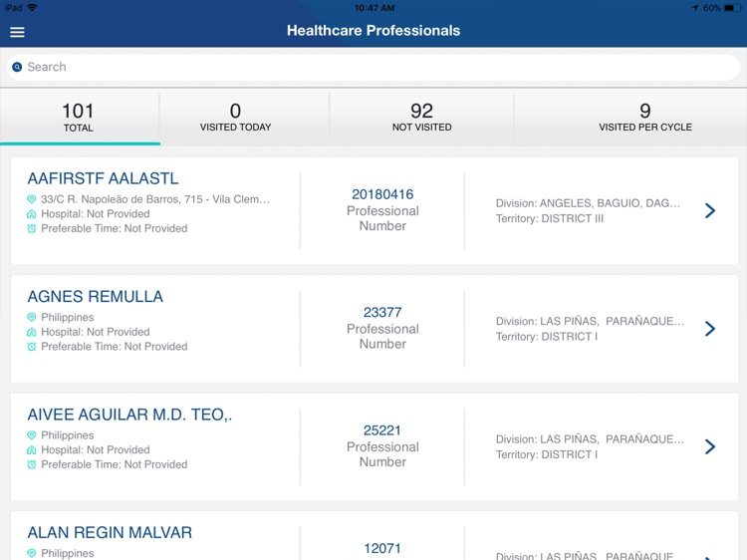Click address 33/C R. Napoleão de Barros
The height and width of the screenshot is (560, 747).
pos(155,199)
